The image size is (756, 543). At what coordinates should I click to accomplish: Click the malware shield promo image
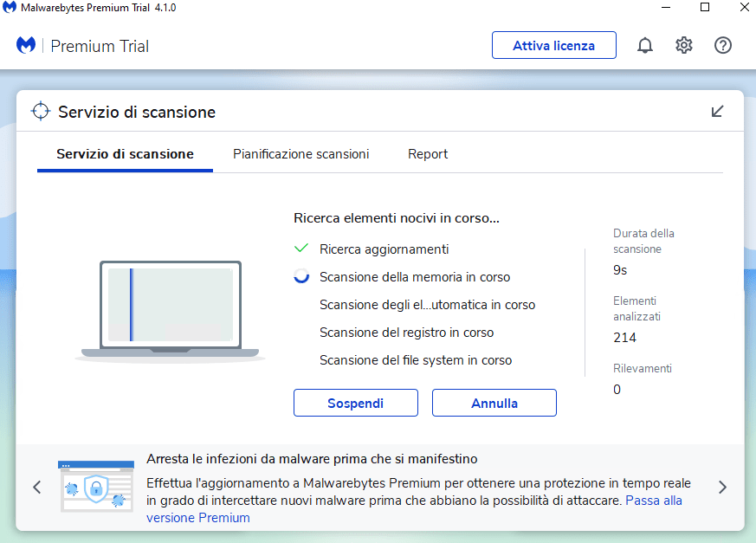click(x=96, y=486)
